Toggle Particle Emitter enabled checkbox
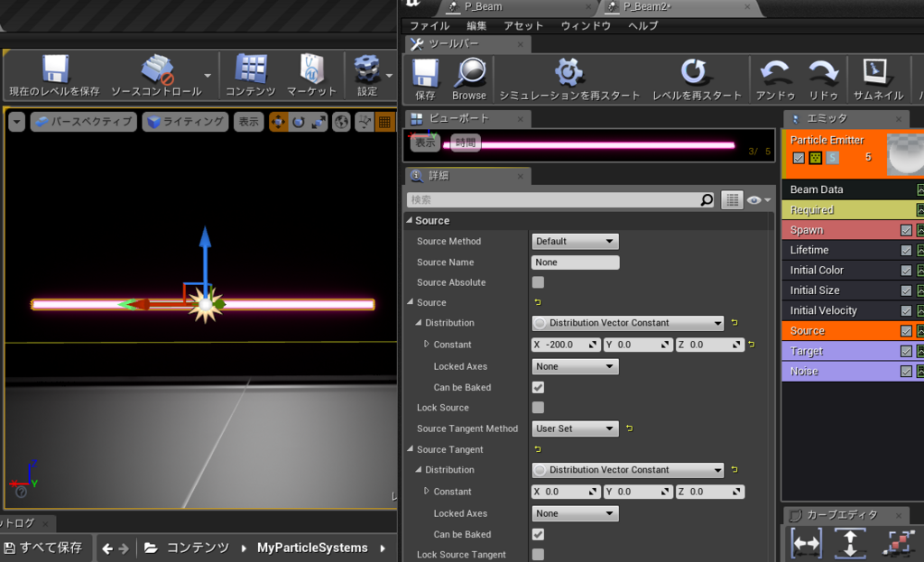 click(799, 158)
